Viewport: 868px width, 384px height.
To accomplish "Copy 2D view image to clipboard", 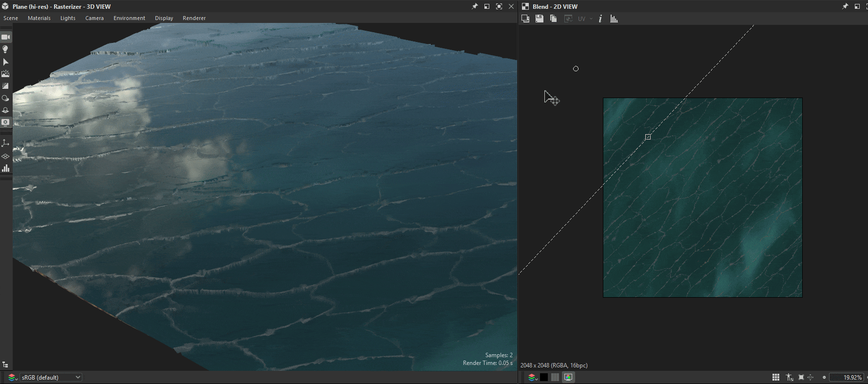I will point(553,19).
